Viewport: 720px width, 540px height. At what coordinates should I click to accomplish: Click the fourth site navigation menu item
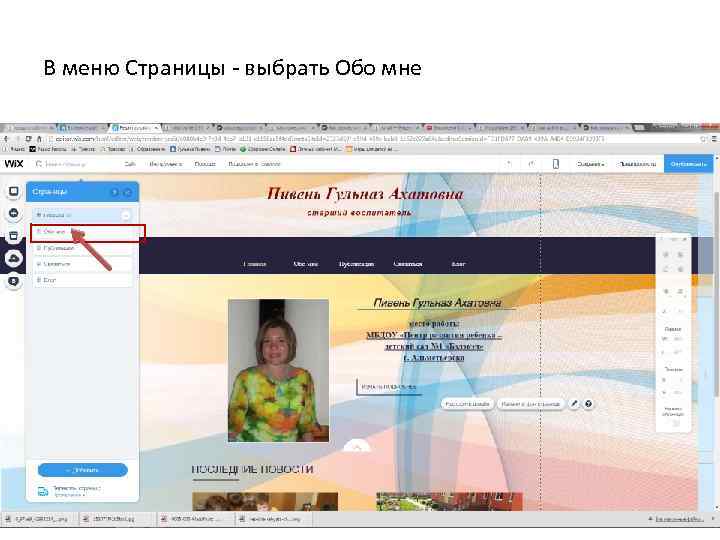[x=408, y=264]
